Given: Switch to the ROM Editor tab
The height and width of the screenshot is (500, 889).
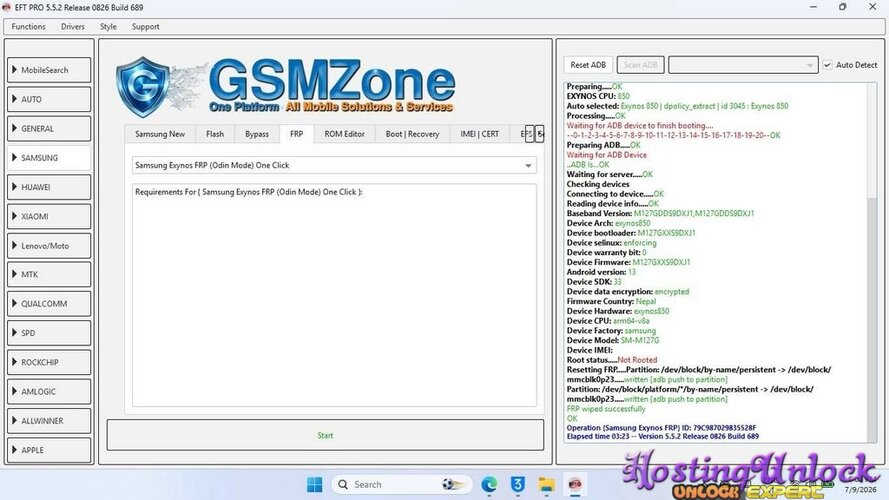Looking at the screenshot, I should (344, 134).
